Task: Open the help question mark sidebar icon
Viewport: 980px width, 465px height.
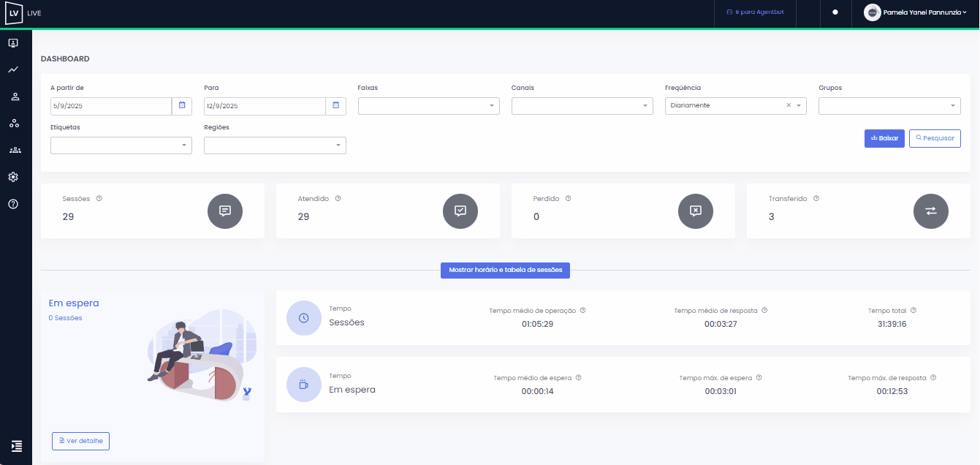Action: click(x=13, y=204)
